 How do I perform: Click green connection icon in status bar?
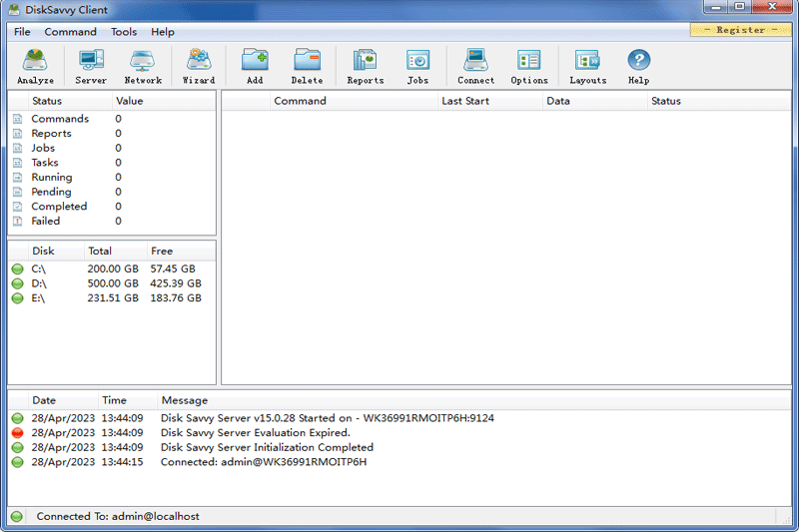point(17,516)
